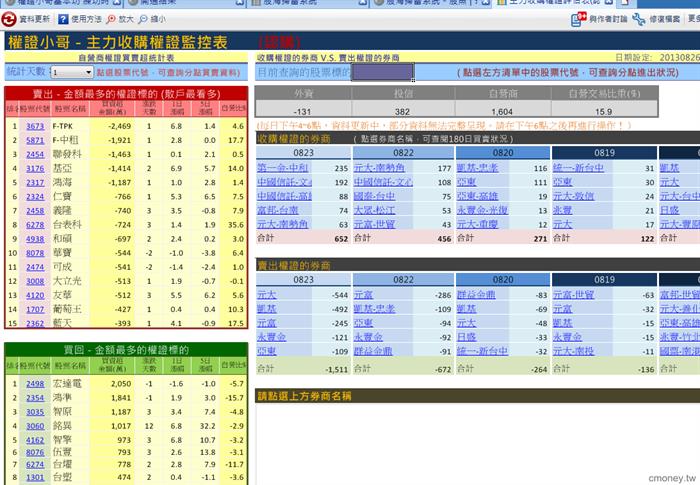Select stock code 3035 智原 link
This screenshot has width=700, height=485.
(35, 412)
